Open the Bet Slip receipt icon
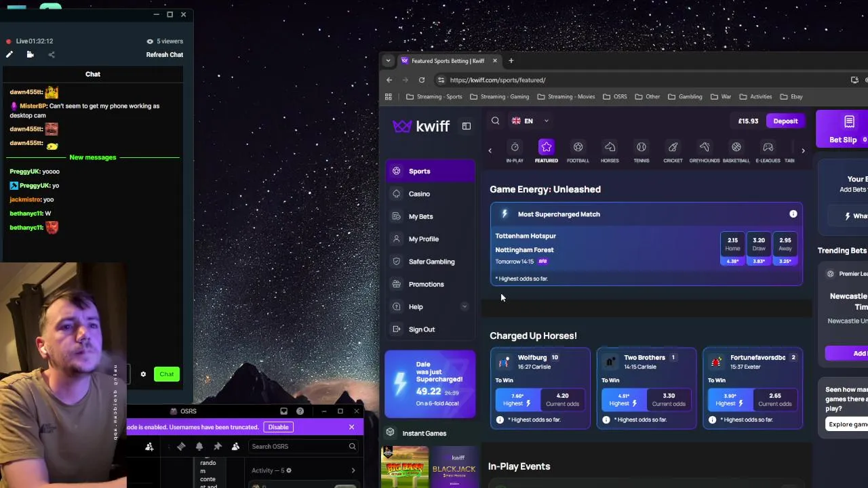The width and height of the screenshot is (868, 488). coord(849,122)
